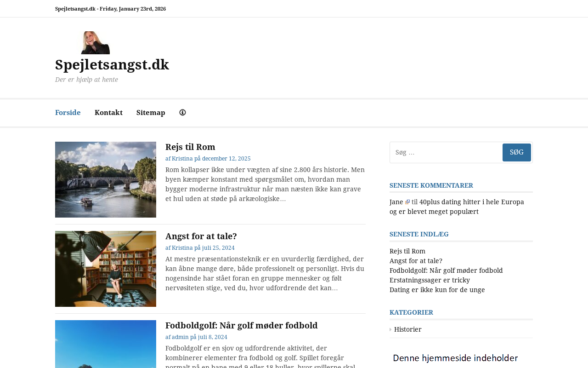The width and height of the screenshot is (588, 368).
Task: Click the 'Seneste kommentarer' widget heading
Action: (x=431, y=185)
